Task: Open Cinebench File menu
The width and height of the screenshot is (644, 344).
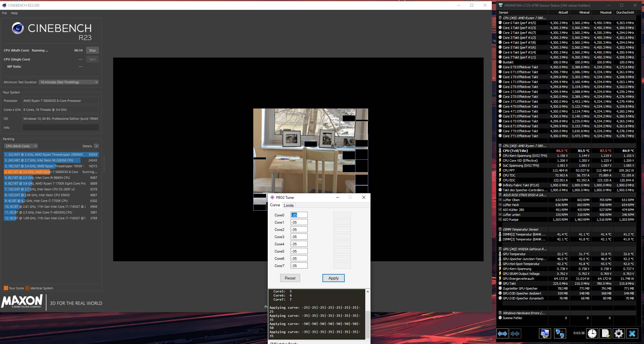Action: [4, 13]
